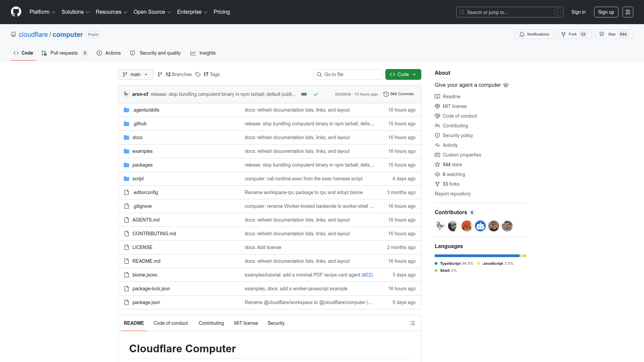Switch to Security and quality tab
This screenshot has width=644, height=362.
[155, 53]
